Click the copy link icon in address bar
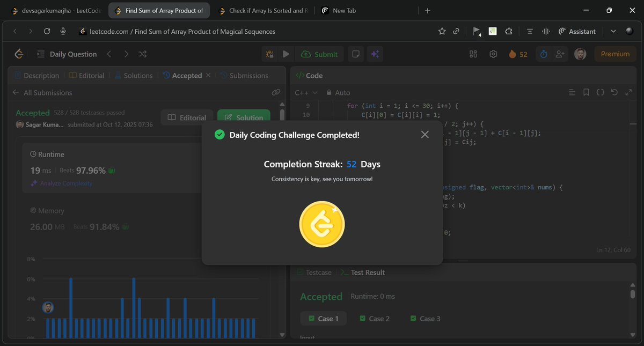The width and height of the screenshot is (644, 346). (x=456, y=32)
